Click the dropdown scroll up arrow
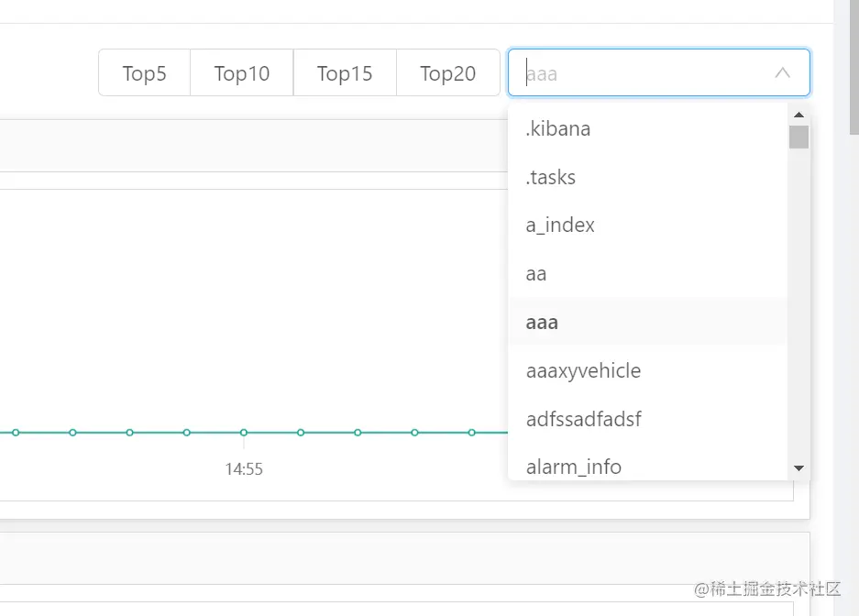859x616 pixels. (798, 115)
